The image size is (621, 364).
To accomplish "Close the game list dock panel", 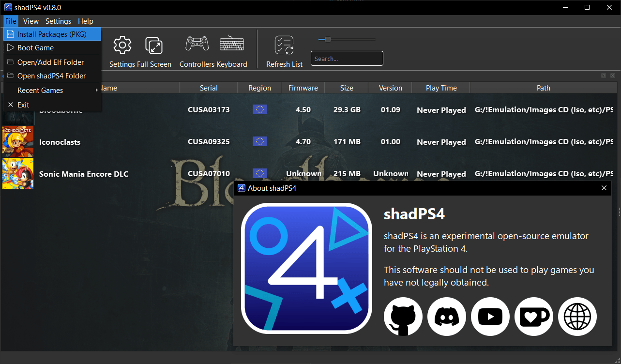I will pos(613,76).
